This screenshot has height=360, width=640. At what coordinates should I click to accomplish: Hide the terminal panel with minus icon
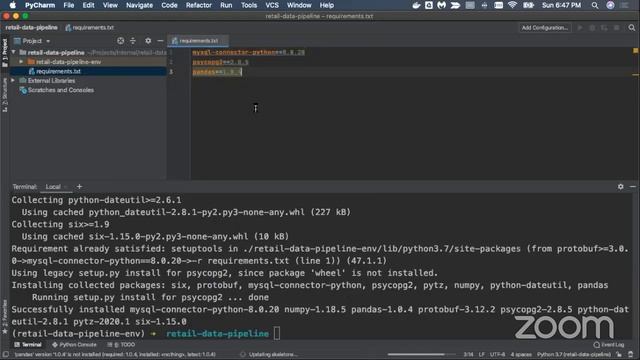(632, 187)
